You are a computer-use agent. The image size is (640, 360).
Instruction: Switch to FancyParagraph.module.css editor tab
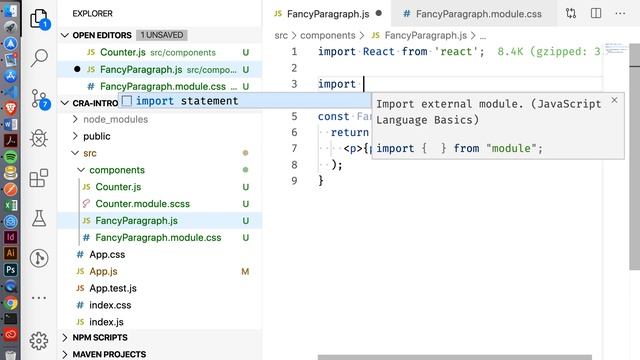pyautogui.click(x=473, y=14)
